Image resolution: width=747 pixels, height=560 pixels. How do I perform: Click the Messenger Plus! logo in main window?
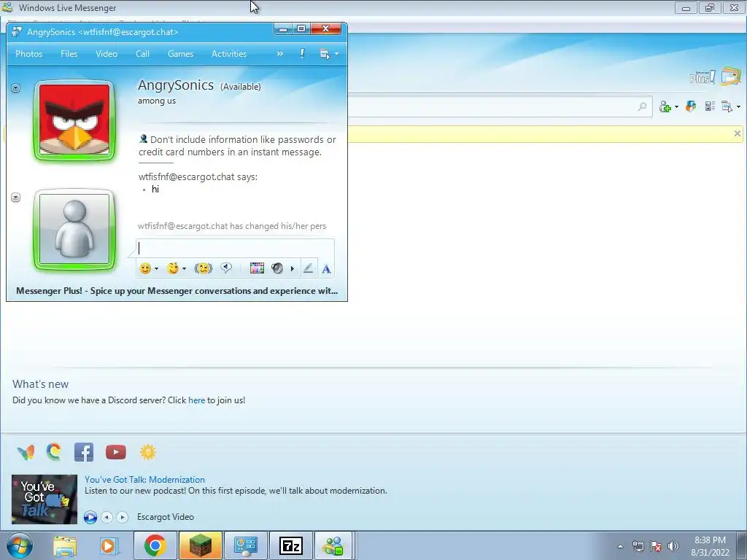coord(703,77)
